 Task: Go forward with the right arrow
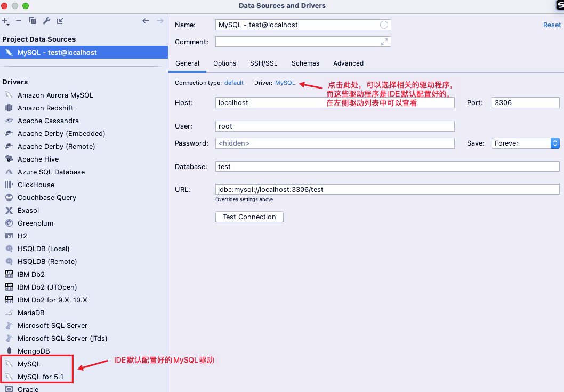tap(160, 21)
